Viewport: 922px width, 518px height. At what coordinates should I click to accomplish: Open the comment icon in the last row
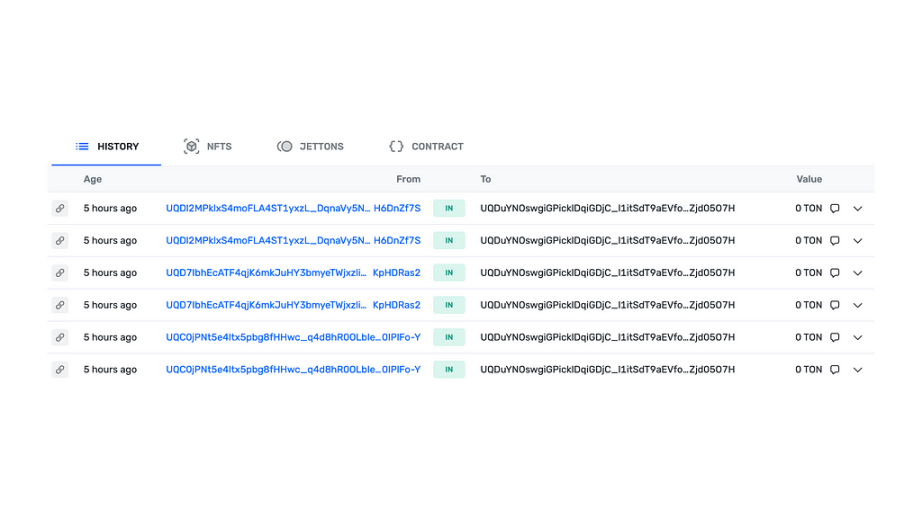pos(835,369)
